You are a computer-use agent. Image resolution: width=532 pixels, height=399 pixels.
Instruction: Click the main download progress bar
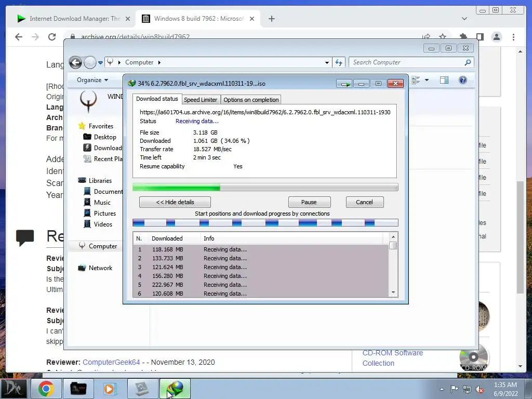(x=265, y=187)
